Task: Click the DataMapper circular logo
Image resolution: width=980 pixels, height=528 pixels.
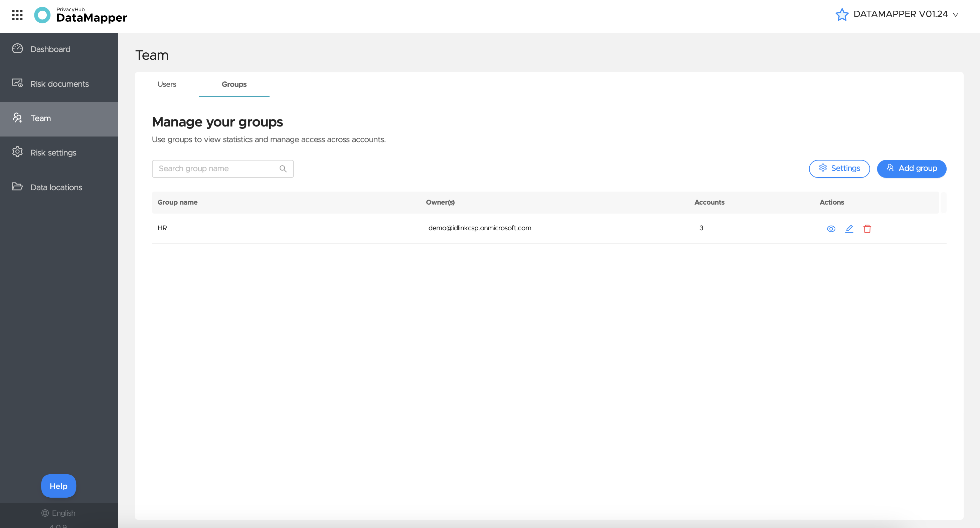Action: 42,15
